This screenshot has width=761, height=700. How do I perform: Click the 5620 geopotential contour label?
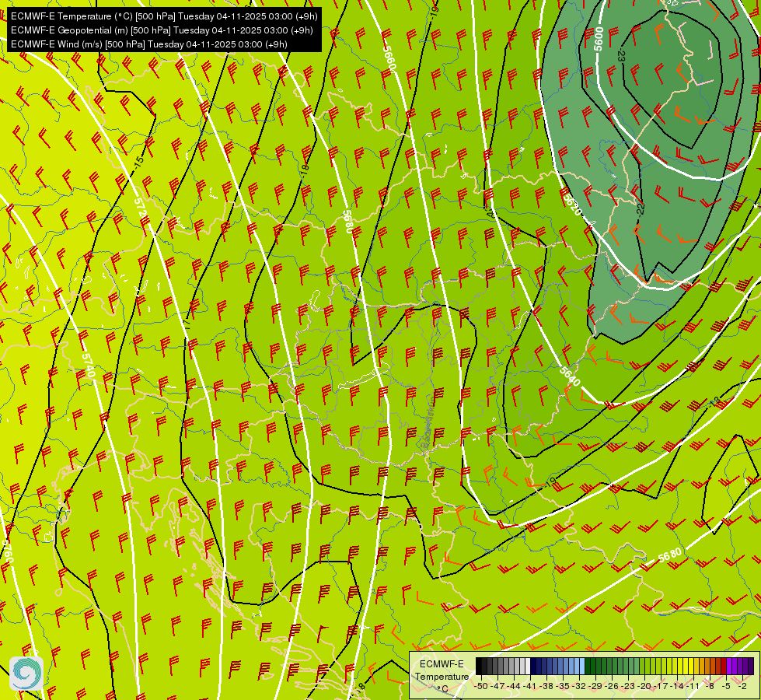coord(571,204)
